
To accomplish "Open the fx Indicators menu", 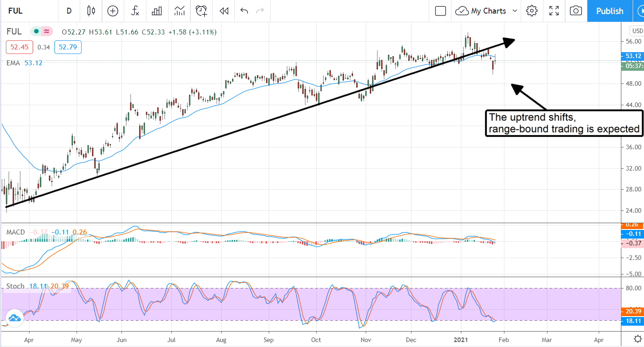I will (x=135, y=11).
